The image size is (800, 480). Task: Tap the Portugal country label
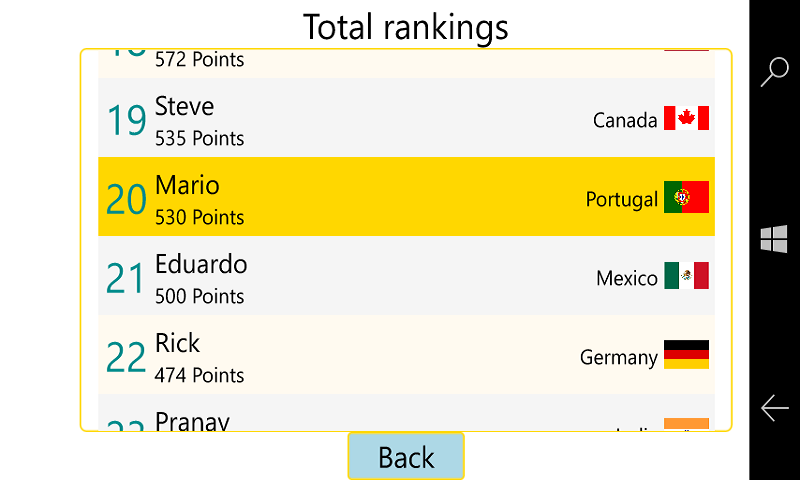pyautogui.click(x=621, y=199)
